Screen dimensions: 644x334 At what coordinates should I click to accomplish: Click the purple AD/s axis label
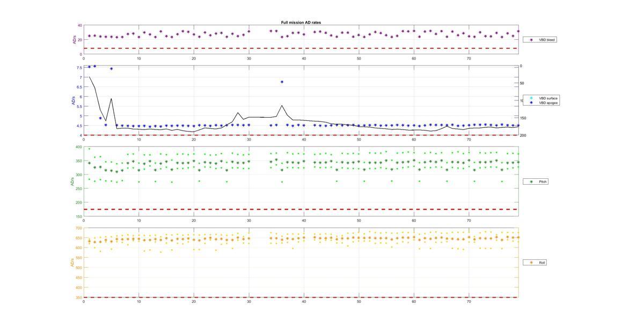pos(74,40)
